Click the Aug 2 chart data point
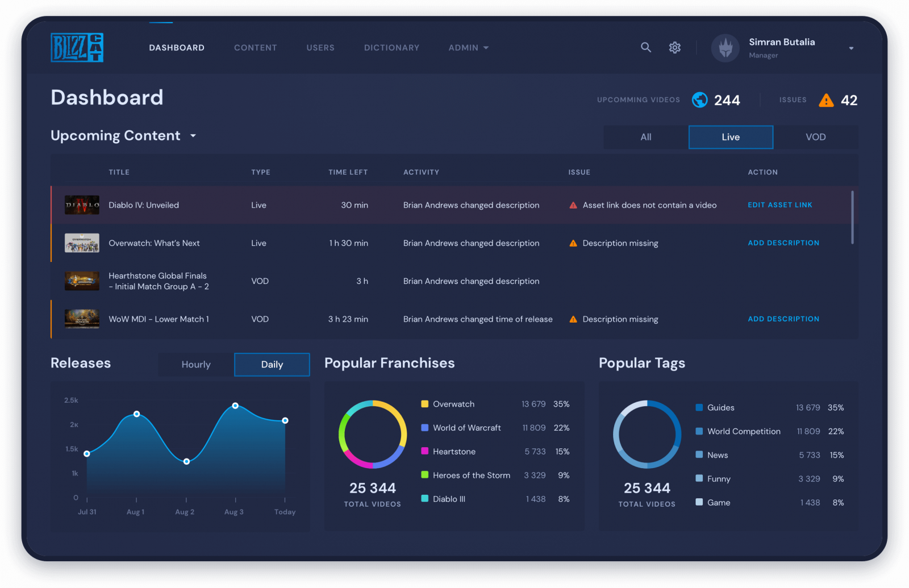Screen dimensions: 909x588 (186, 461)
